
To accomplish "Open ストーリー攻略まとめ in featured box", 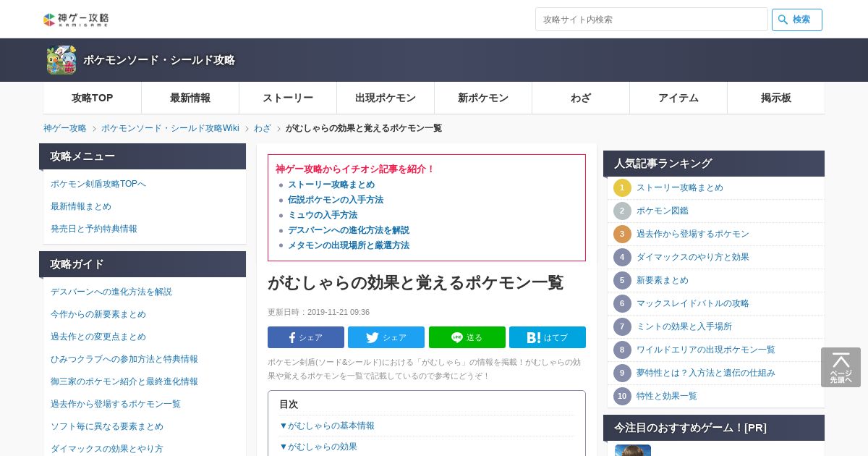I will pos(331,185).
